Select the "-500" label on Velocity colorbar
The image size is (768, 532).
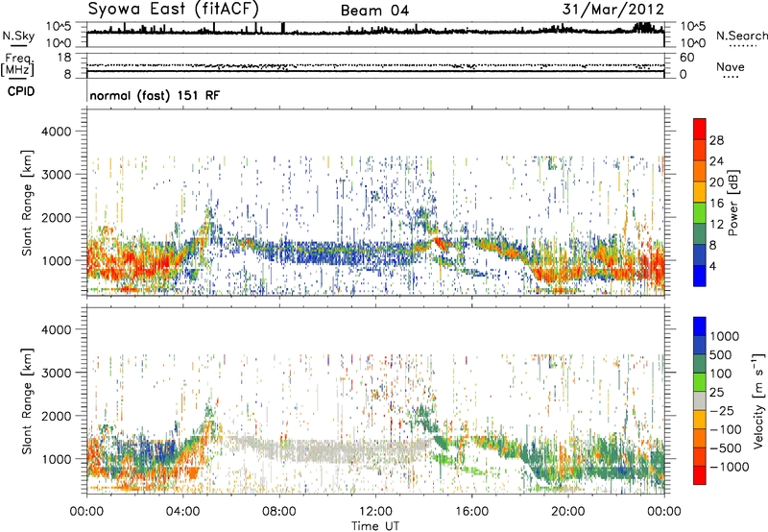coord(726,448)
